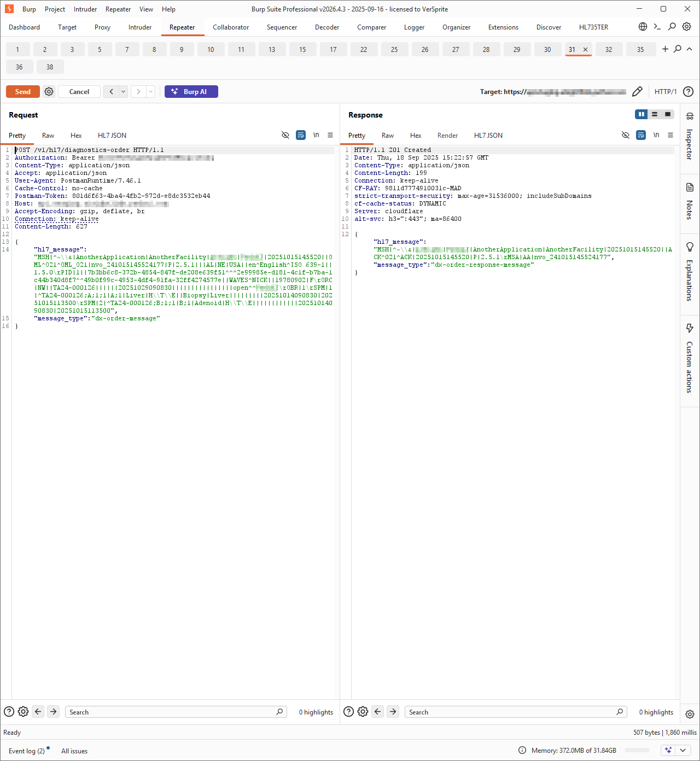700x761 pixels.
Task: Switch to the Collaborator tab
Action: tap(231, 27)
